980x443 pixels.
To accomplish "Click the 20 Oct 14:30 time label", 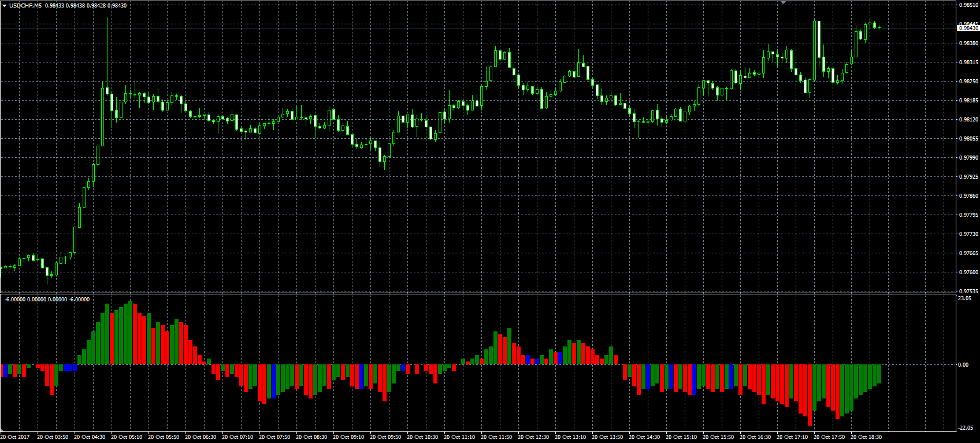I will pos(644,437).
